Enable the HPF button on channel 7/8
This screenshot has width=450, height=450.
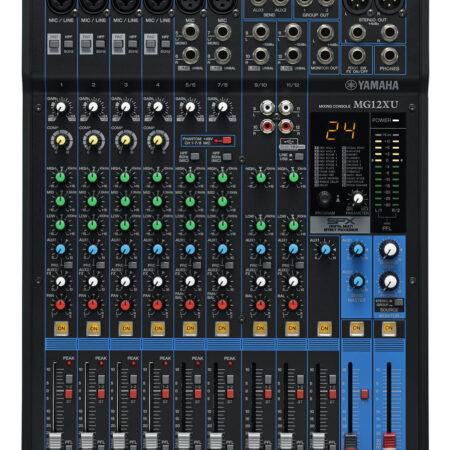pyautogui.click(x=227, y=156)
